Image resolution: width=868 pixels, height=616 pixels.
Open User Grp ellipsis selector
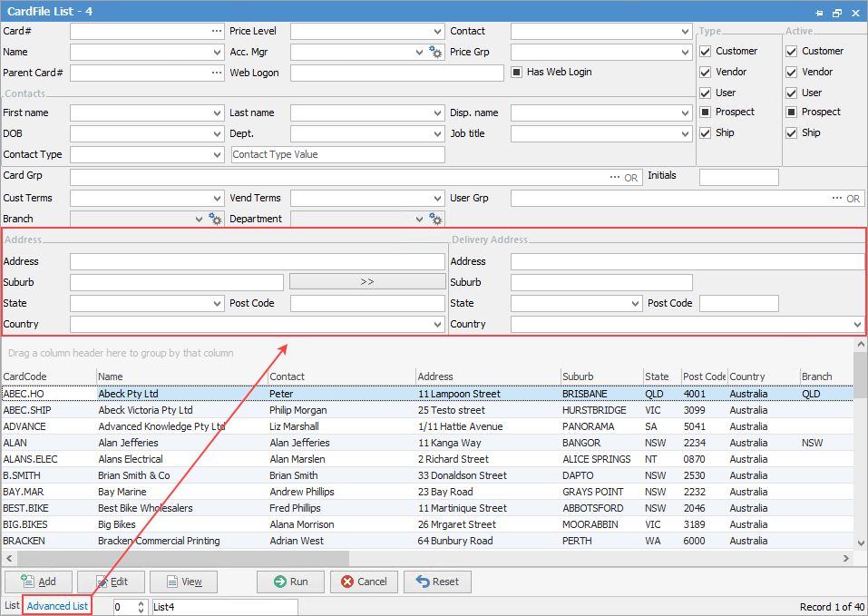pos(837,198)
